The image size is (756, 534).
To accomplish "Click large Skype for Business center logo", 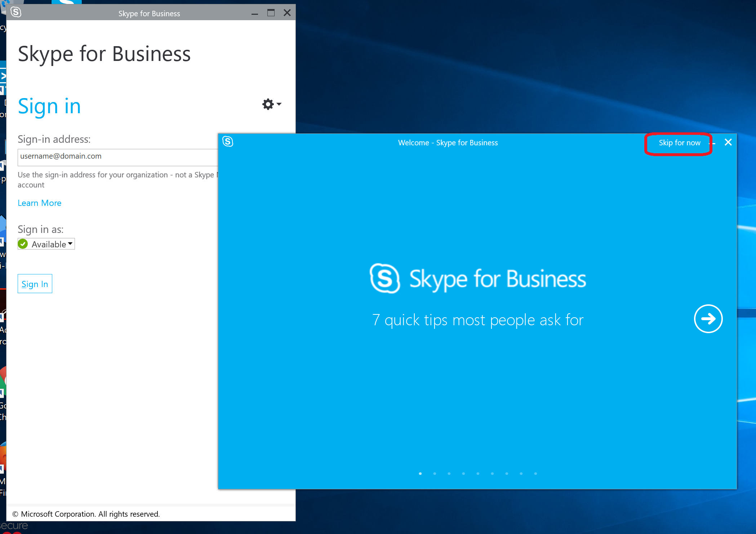I will point(385,278).
